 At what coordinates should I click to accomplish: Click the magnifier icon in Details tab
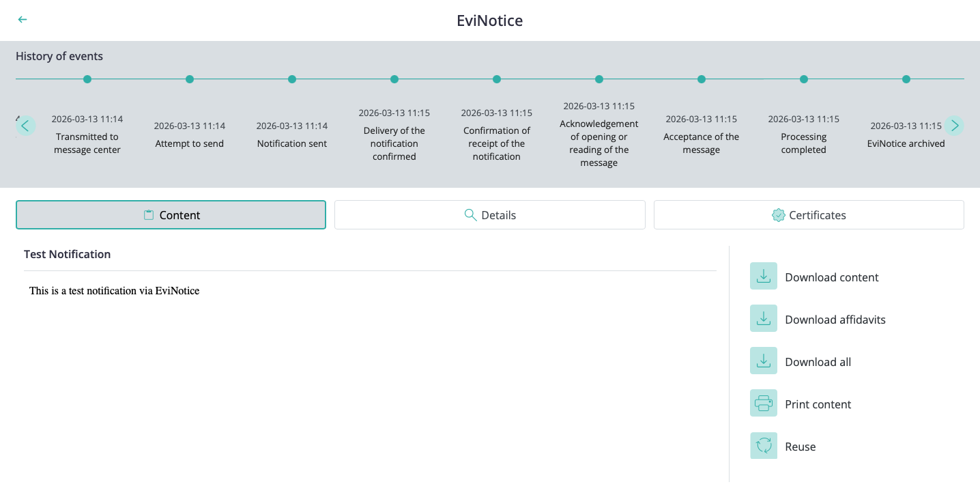(x=470, y=215)
